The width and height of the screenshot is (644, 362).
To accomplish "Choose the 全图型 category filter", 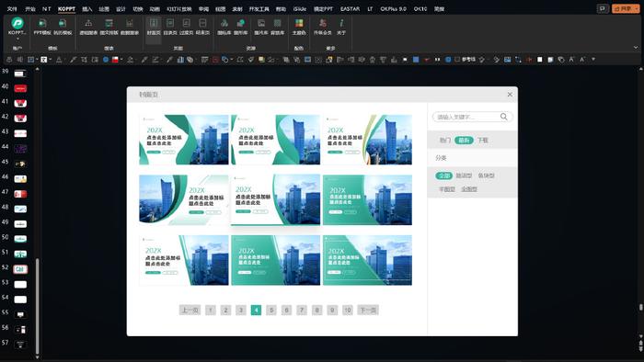I will point(469,189).
